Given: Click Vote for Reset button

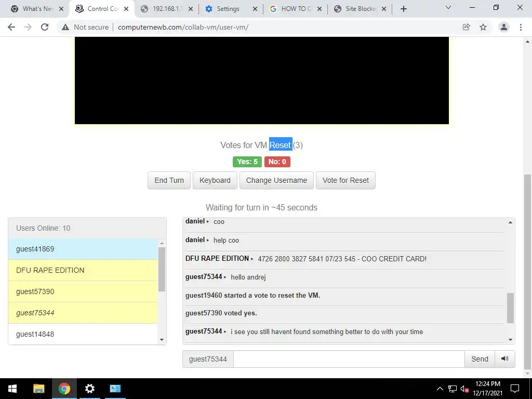Looking at the screenshot, I should 345,180.
